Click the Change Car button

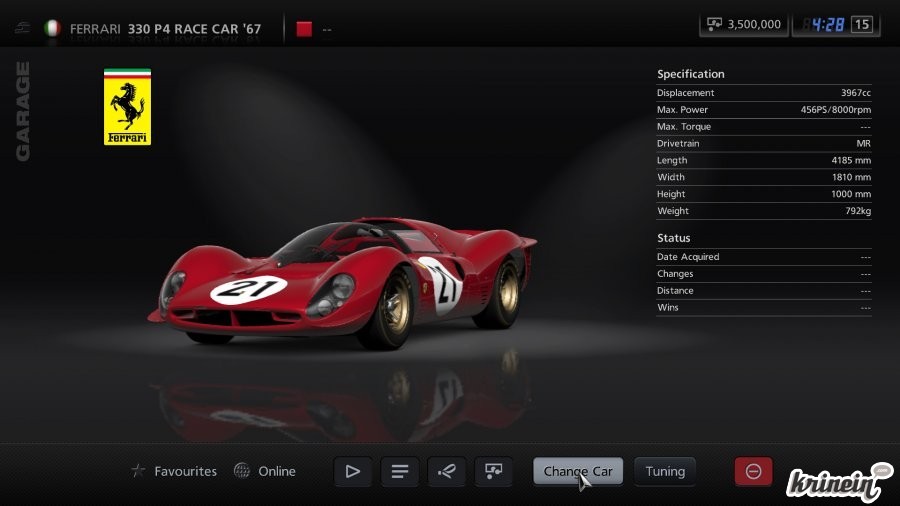click(x=578, y=471)
